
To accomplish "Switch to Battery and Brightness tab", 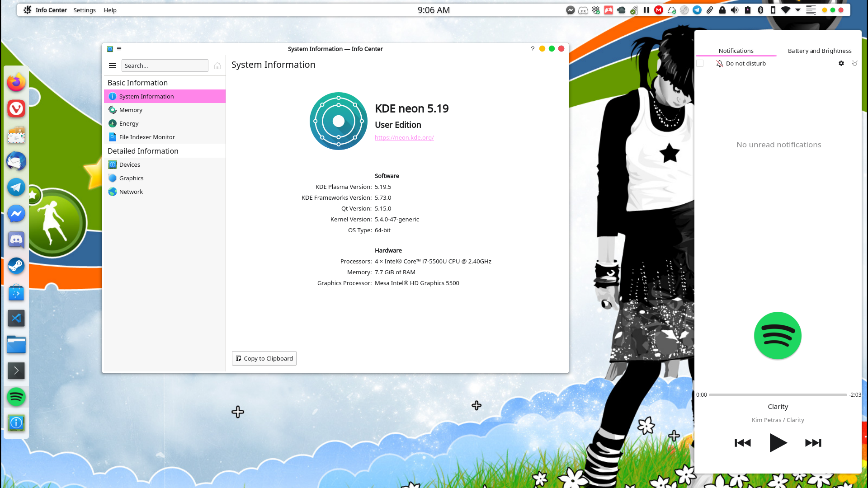I will click(819, 51).
